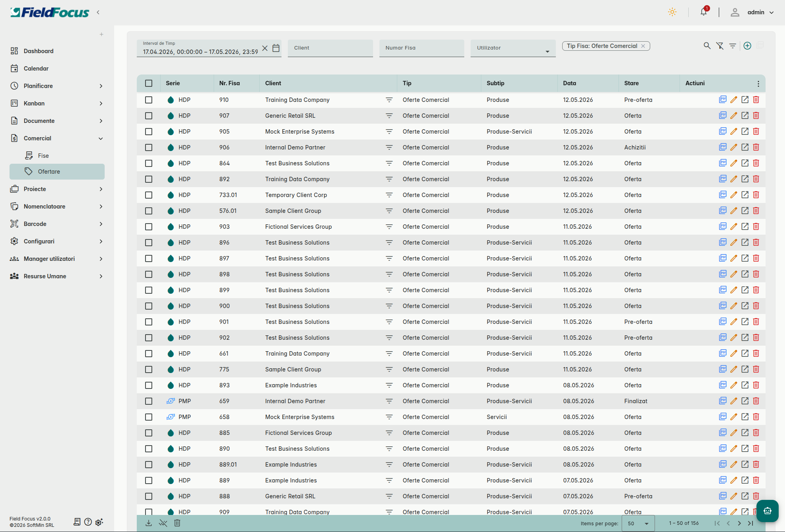This screenshot has height=532, width=785.
Task: Toggle the light theme sun icon
Action: 672,12
